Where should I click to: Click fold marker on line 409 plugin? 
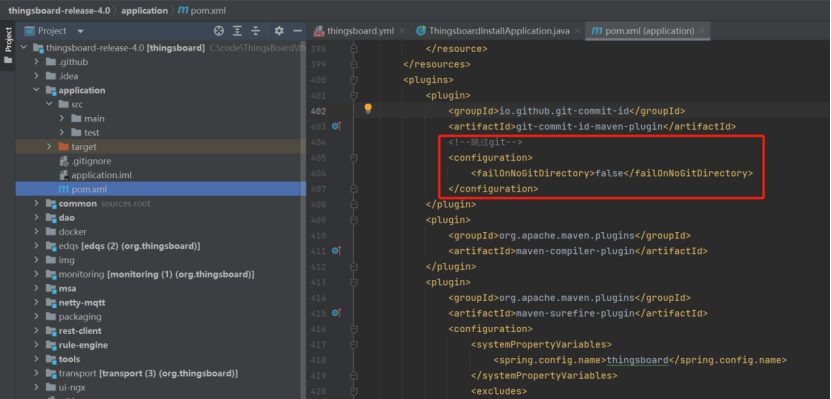tap(354, 219)
